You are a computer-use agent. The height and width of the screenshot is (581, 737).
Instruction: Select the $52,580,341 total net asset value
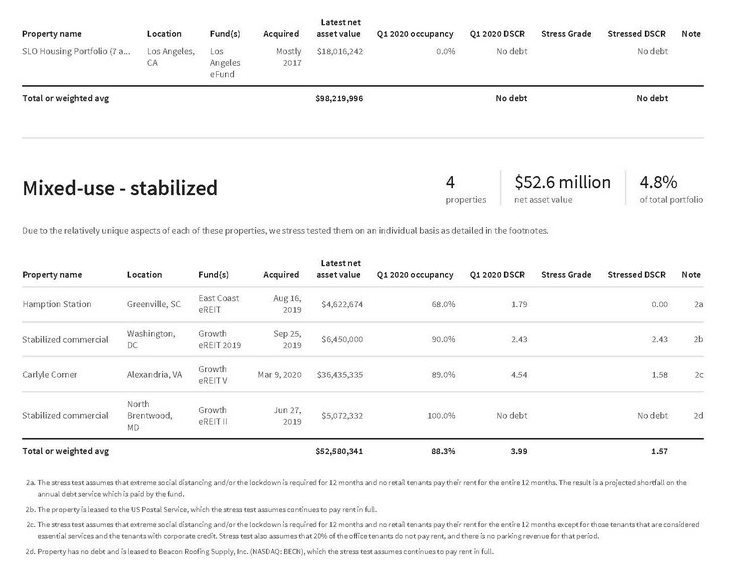pyautogui.click(x=339, y=452)
